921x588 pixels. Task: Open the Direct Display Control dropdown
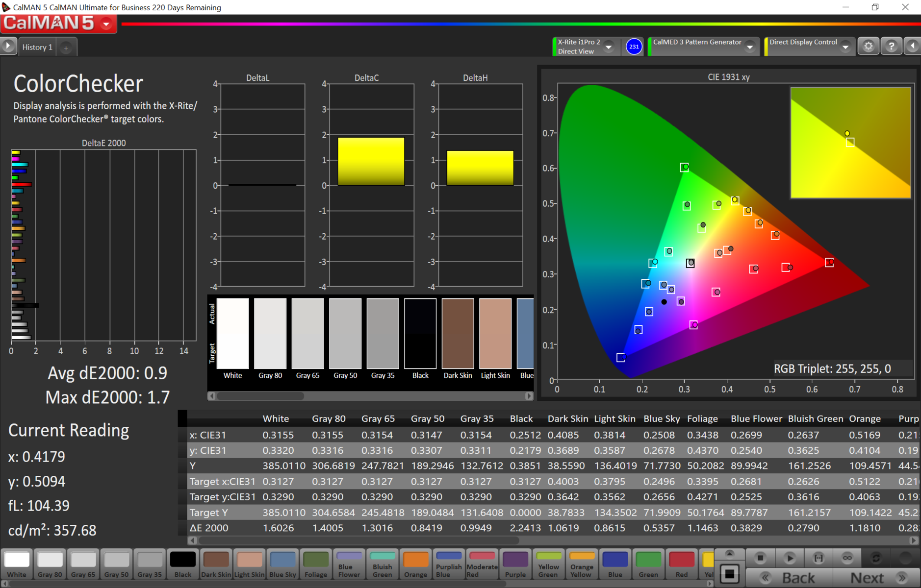point(845,47)
